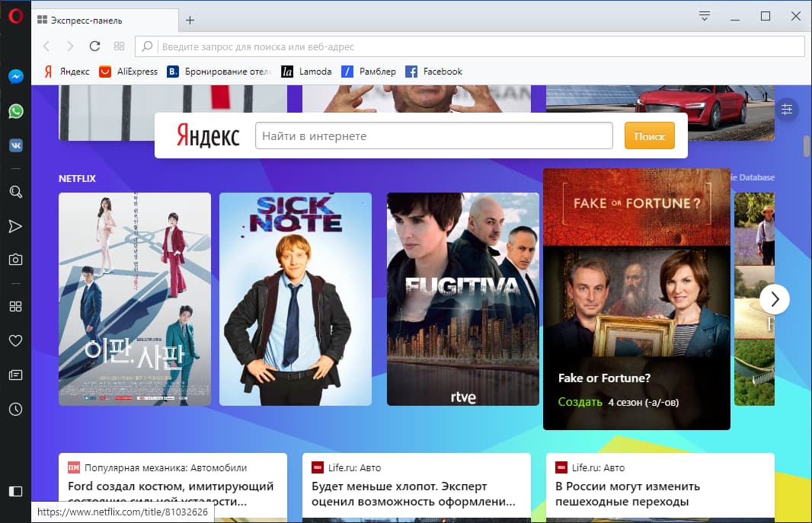Screen dimensions: 812x523
Task: Click the Поиск search button
Action: (649, 136)
